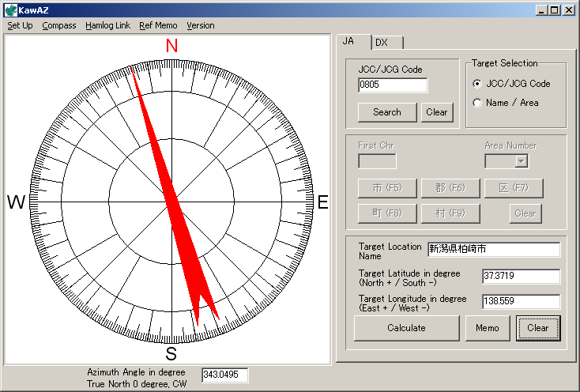The width and height of the screenshot is (580, 392).
Task: Click Clear button next to Search
Action: 437,112
